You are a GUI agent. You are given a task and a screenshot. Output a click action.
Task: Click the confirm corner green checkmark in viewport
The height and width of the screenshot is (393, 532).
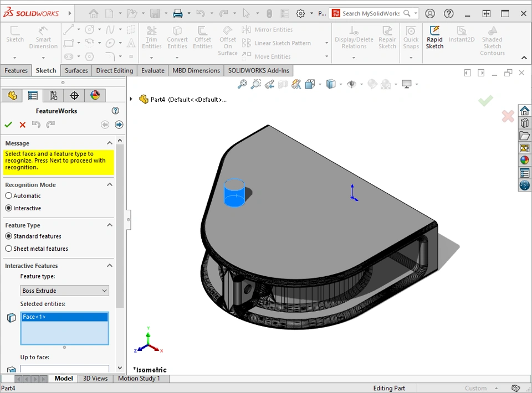[x=485, y=101]
